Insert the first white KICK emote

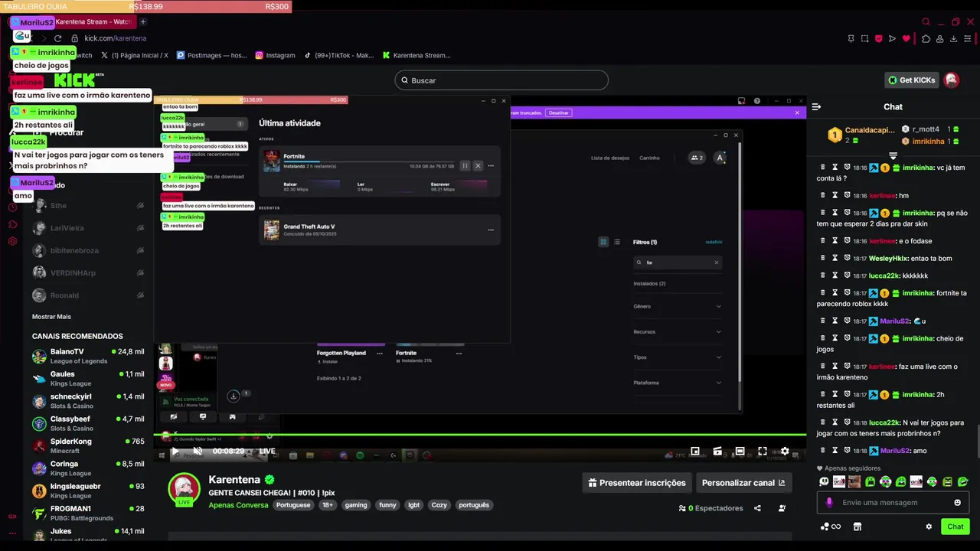[824, 482]
